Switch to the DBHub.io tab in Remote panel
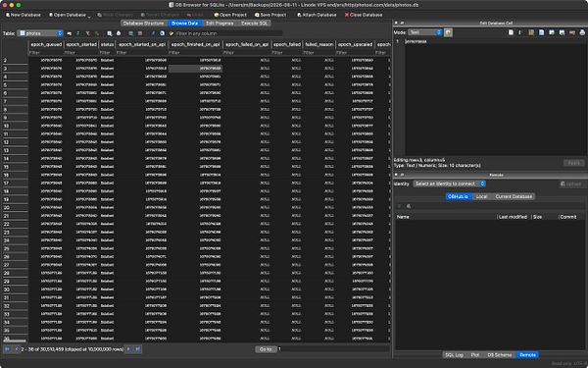Image resolution: width=588 pixels, height=368 pixels. (x=459, y=197)
